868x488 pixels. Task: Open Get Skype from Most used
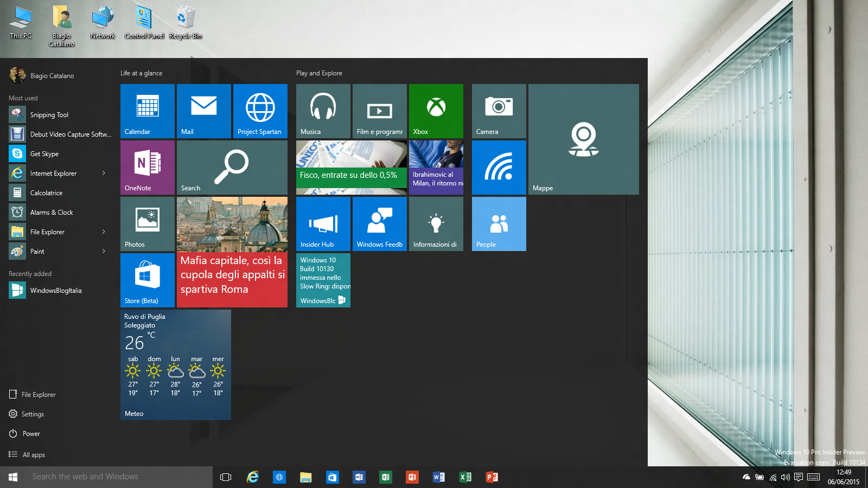(59, 154)
